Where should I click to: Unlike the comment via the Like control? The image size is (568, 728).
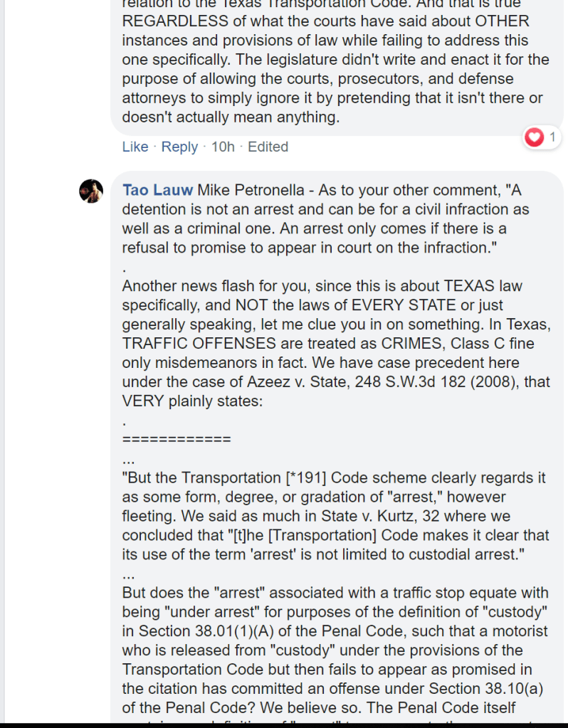click(135, 147)
